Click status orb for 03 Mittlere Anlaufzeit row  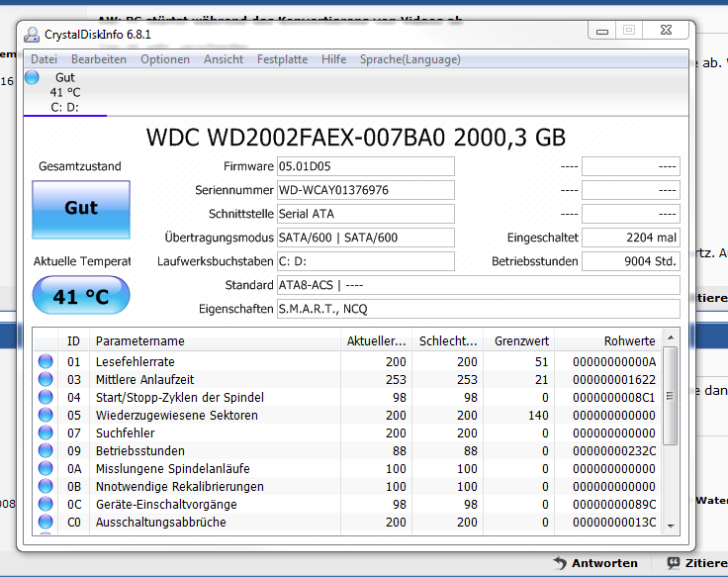click(45, 379)
